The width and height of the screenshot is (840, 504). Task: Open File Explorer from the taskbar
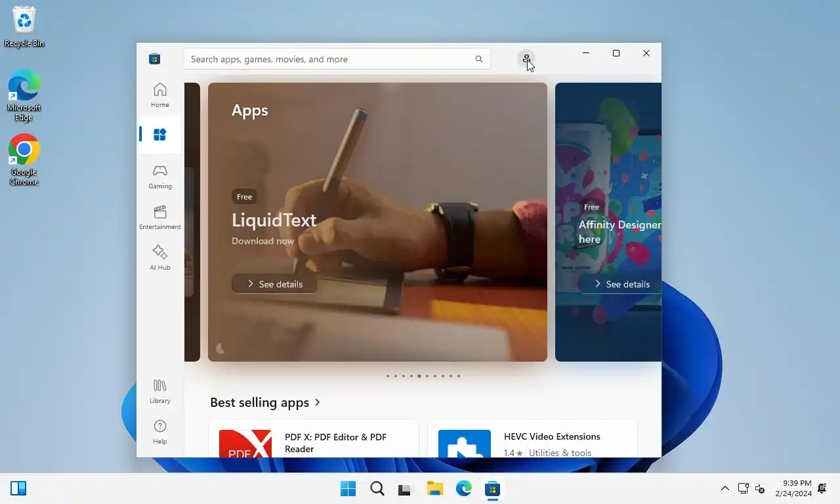tap(434, 489)
